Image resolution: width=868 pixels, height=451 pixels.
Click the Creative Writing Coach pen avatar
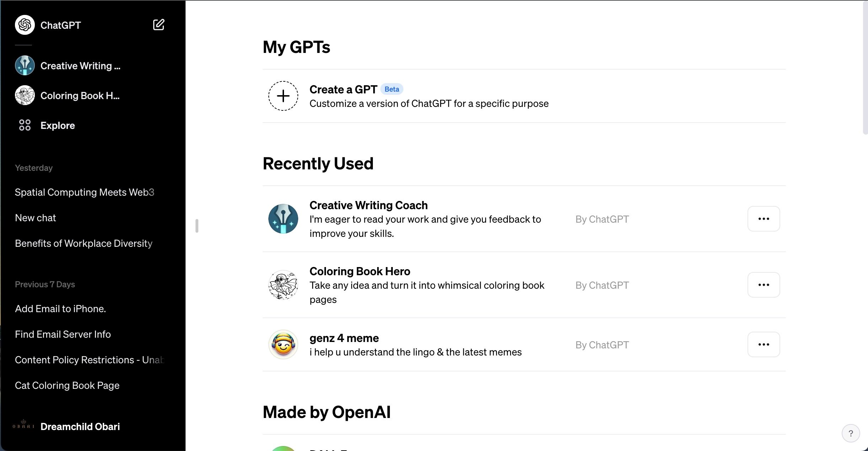click(283, 219)
